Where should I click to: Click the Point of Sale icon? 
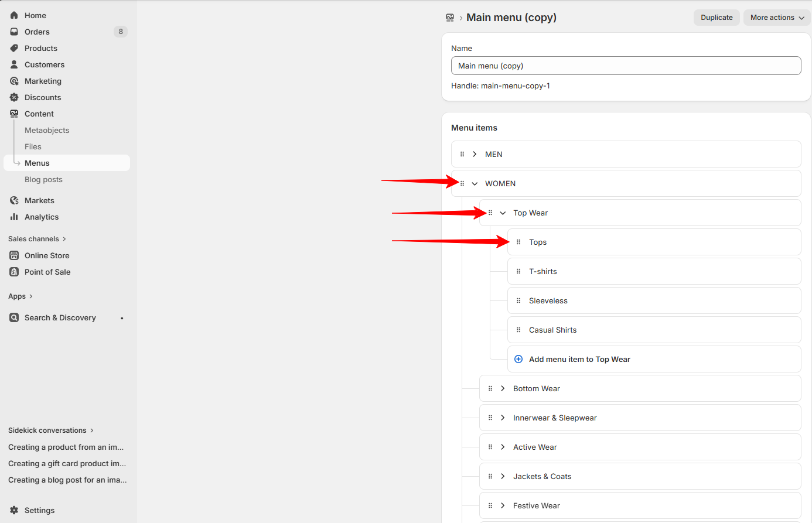[14, 272]
